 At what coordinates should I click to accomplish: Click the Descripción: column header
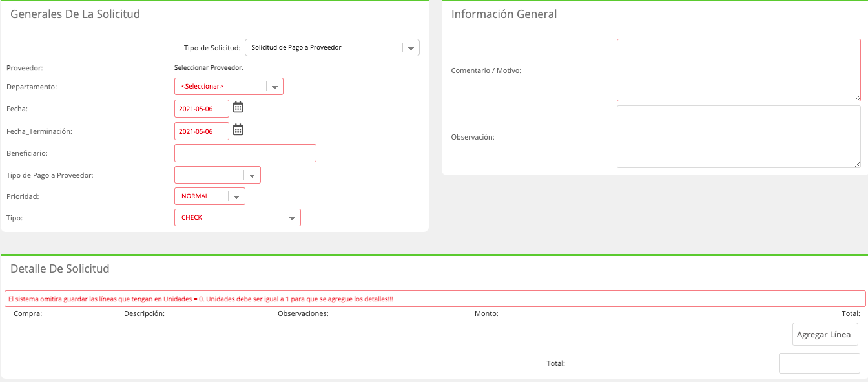[145, 314]
